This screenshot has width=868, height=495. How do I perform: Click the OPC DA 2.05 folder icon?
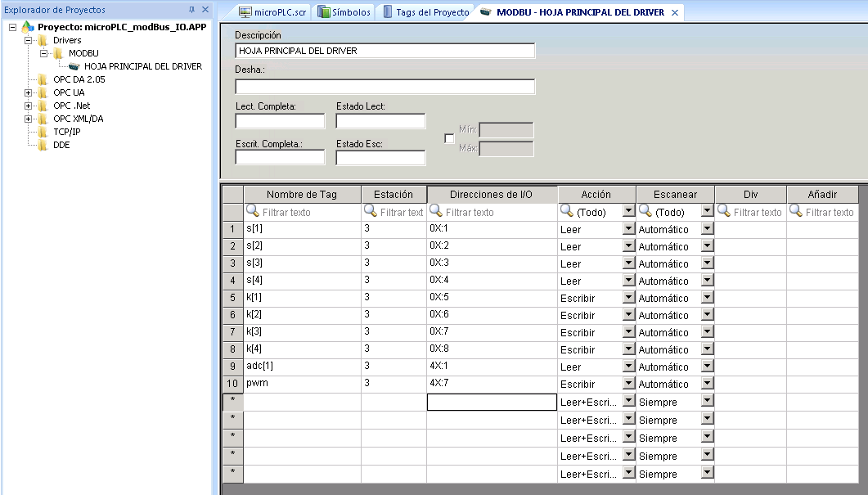coord(43,79)
